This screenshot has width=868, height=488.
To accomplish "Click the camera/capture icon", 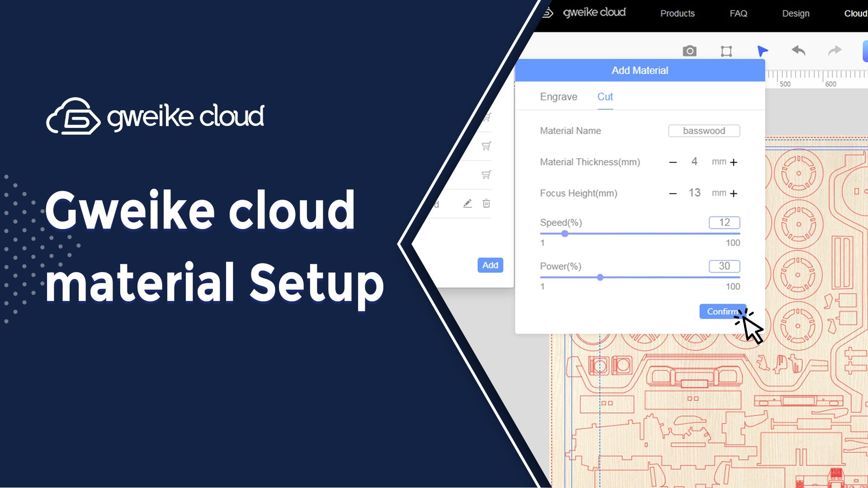I will coord(690,51).
